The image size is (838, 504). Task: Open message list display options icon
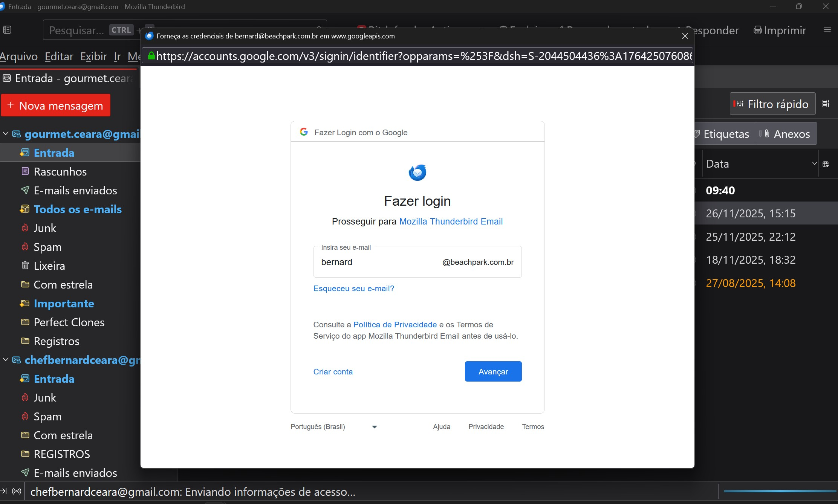point(826,104)
